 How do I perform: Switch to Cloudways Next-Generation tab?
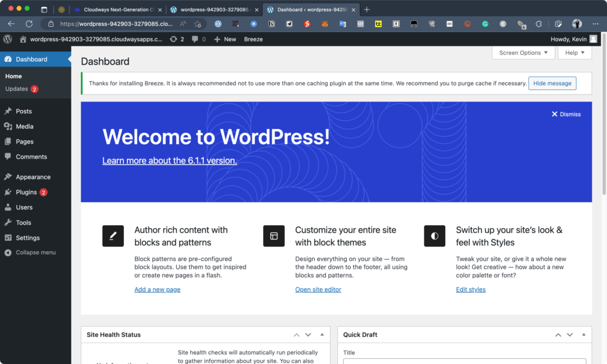point(119,9)
